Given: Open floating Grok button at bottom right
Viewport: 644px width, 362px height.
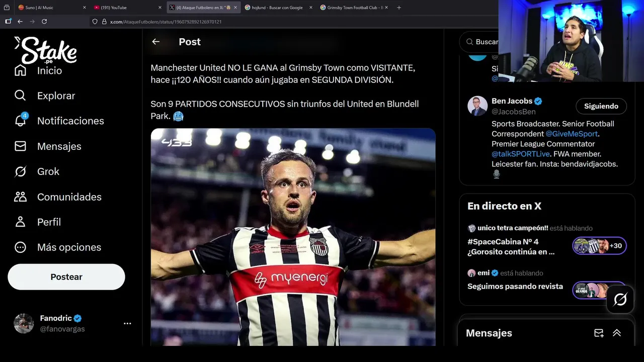Looking at the screenshot, I should coord(620,300).
